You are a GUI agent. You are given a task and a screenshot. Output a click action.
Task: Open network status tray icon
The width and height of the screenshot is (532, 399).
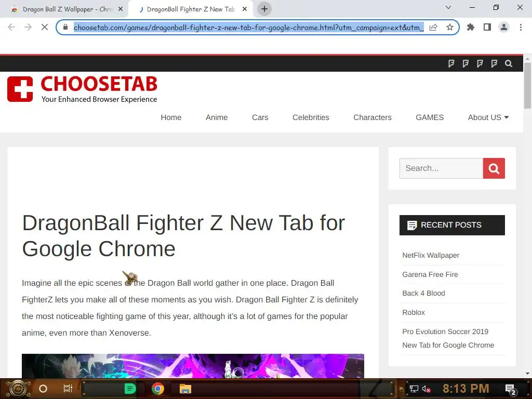(x=414, y=389)
